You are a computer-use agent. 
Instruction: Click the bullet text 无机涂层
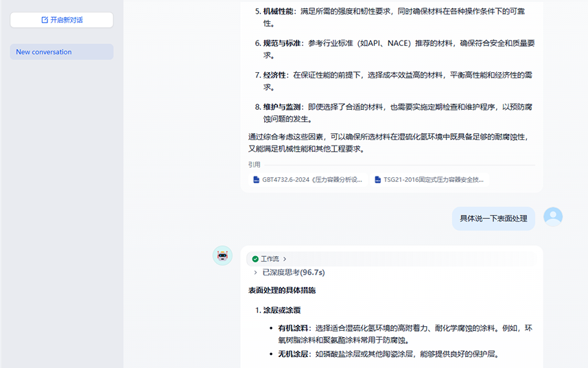click(x=293, y=354)
